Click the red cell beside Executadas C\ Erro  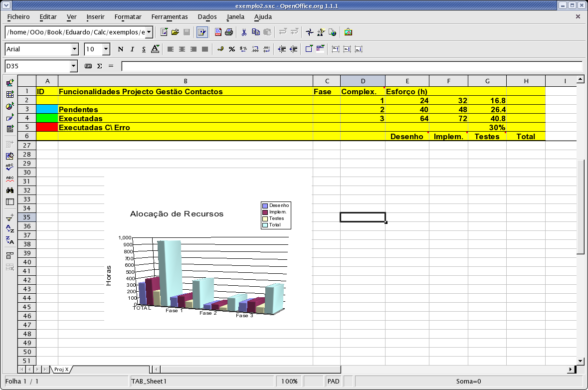point(47,127)
